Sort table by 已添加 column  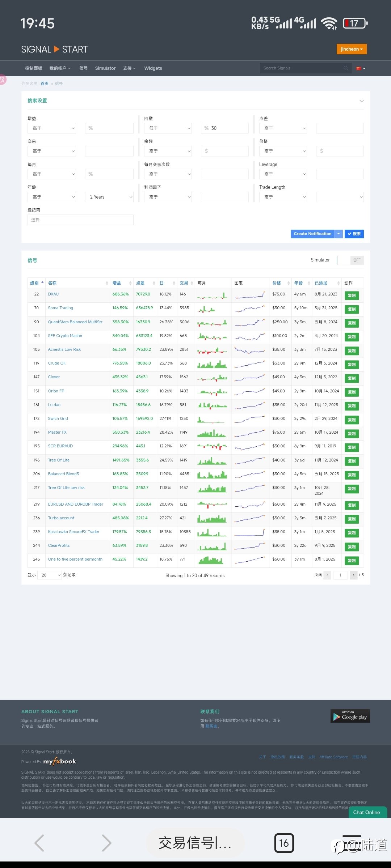pos(327,283)
